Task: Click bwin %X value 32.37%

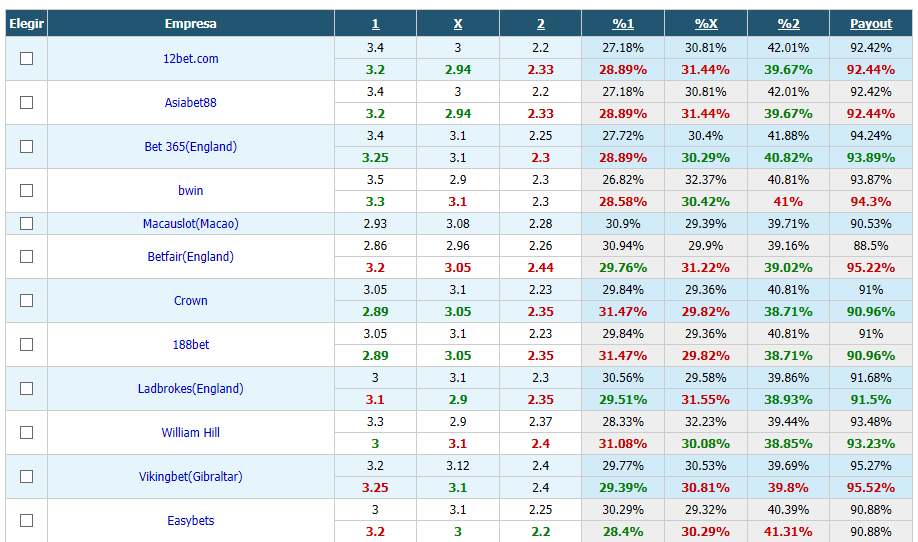Action: [706, 180]
